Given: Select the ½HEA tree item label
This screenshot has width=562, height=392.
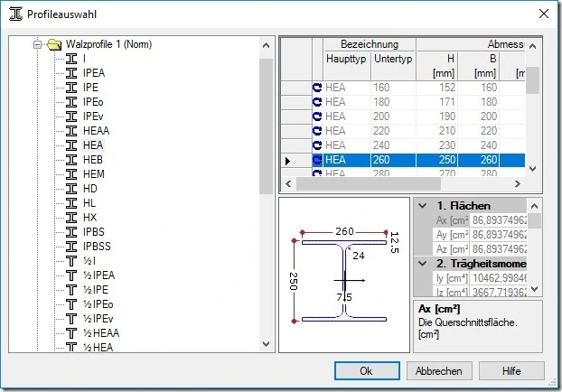Looking at the screenshot, I should coord(98,347).
